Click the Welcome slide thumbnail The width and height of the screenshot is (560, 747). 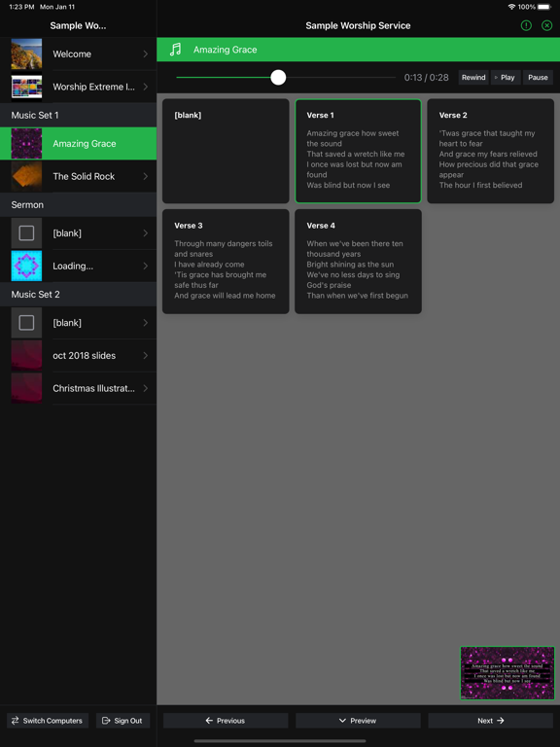(x=26, y=53)
